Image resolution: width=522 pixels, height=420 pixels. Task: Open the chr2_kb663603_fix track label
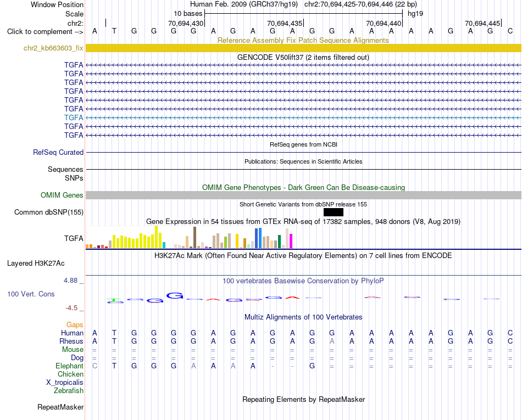click(x=53, y=48)
